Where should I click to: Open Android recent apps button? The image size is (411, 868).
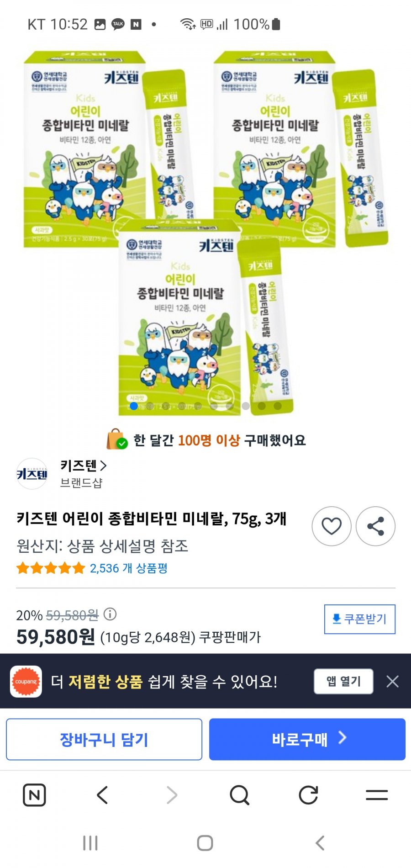[90, 843]
